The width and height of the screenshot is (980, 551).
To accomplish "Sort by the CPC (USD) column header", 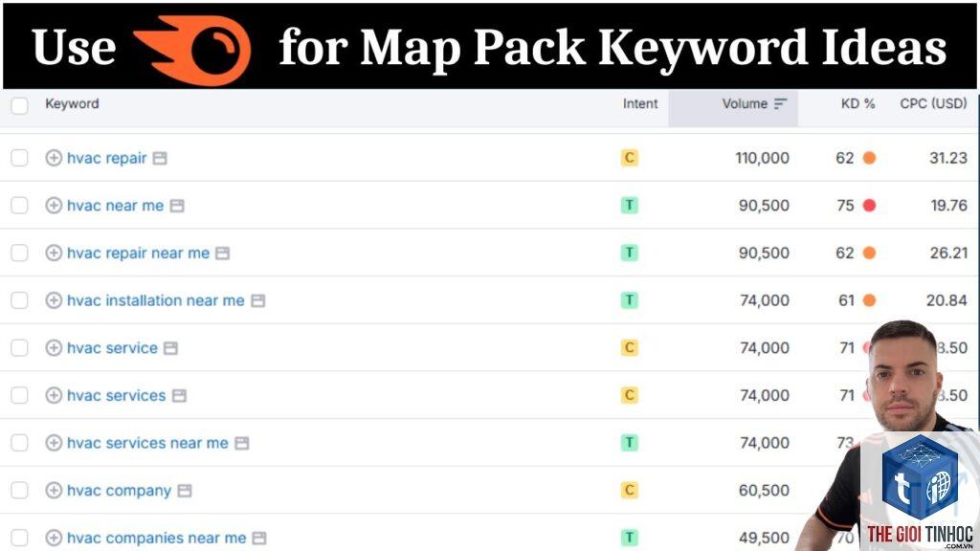I will (933, 103).
